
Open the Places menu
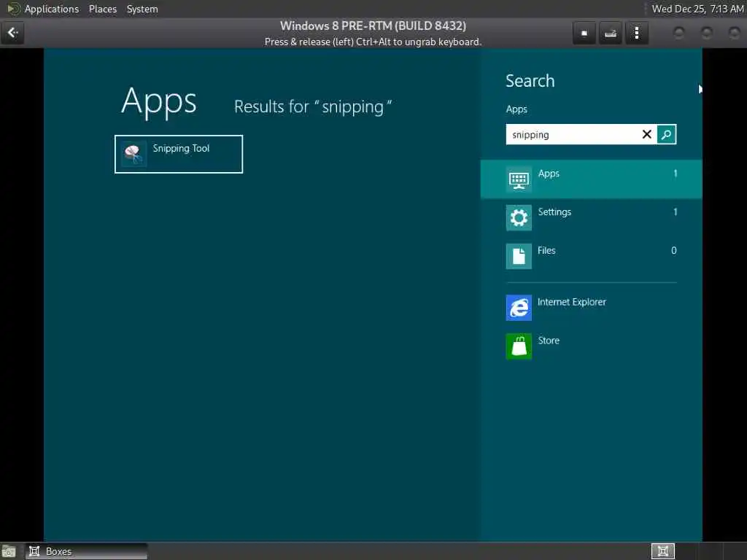pyautogui.click(x=102, y=9)
